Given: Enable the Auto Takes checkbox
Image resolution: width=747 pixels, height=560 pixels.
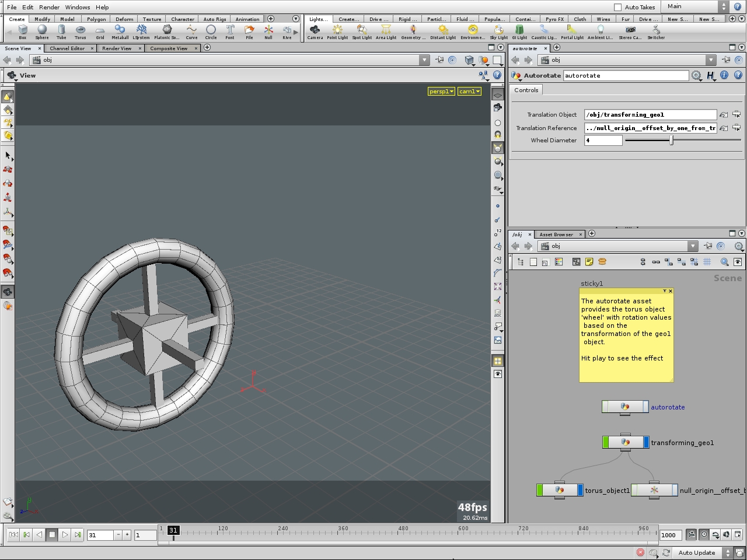Looking at the screenshot, I should point(618,7).
